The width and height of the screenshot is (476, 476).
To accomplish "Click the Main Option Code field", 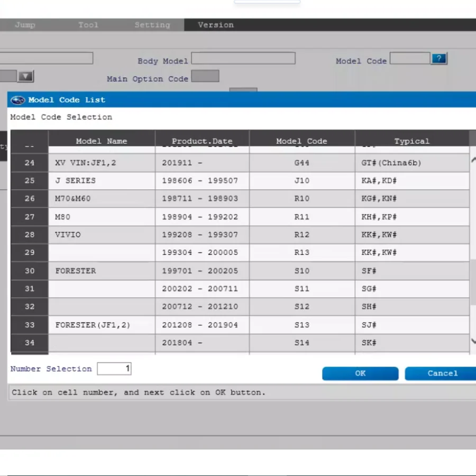I will pyautogui.click(x=205, y=76).
